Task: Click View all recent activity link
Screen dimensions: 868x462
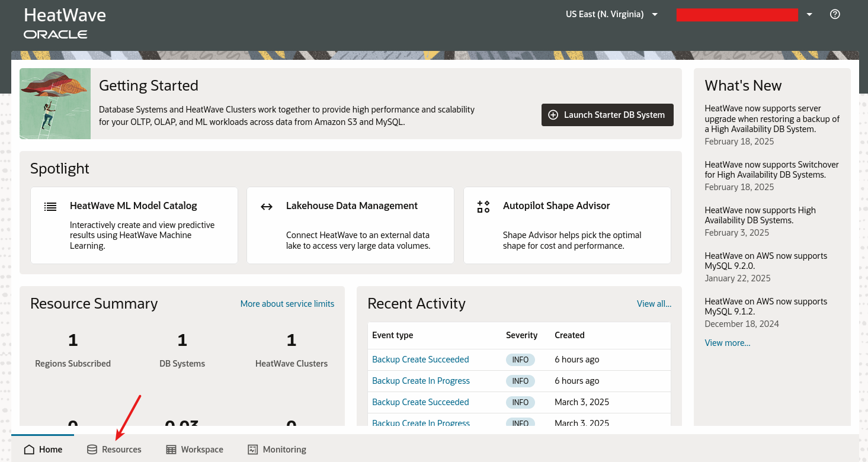Action: tap(654, 304)
